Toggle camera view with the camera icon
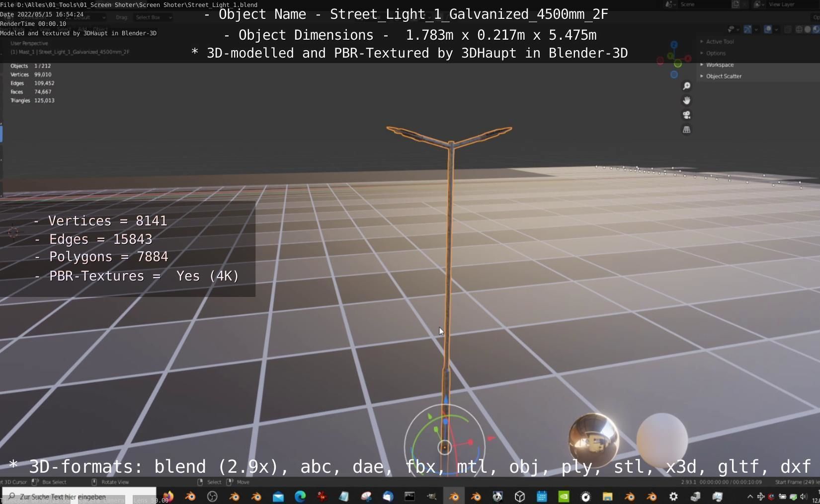 [686, 115]
